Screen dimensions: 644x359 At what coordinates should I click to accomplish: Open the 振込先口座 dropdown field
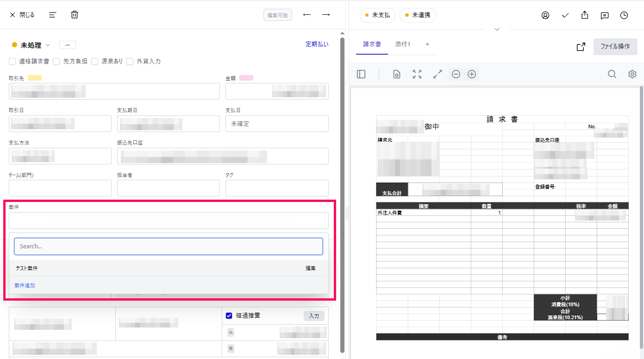pos(223,156)
